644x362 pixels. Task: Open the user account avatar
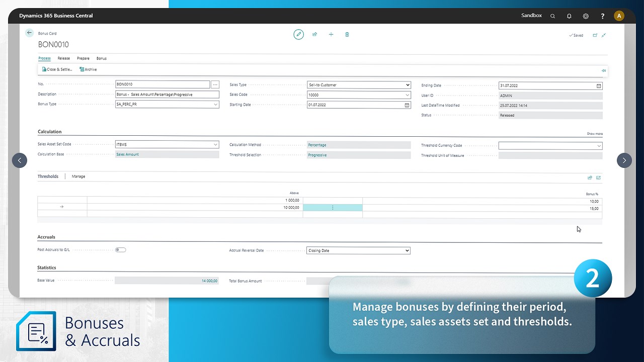[x=619, y=16]
